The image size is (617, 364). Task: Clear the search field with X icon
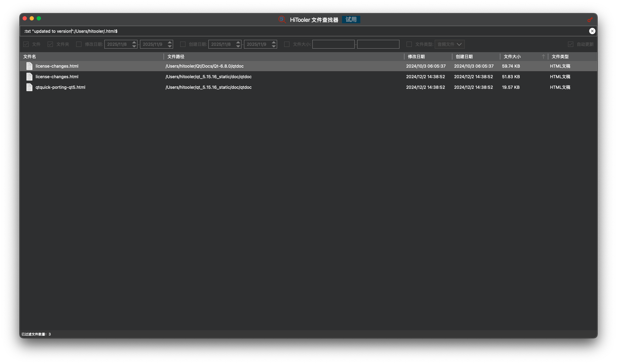[x=592, y=31]
